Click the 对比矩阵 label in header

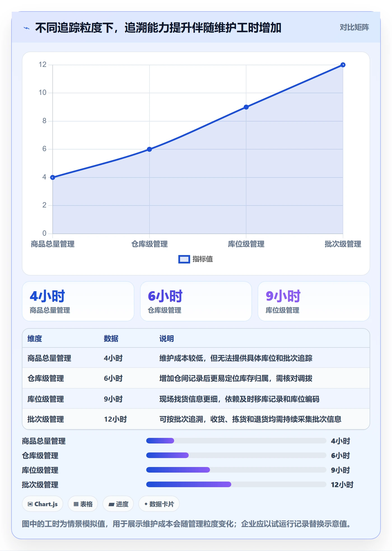(x=354, y=27)
